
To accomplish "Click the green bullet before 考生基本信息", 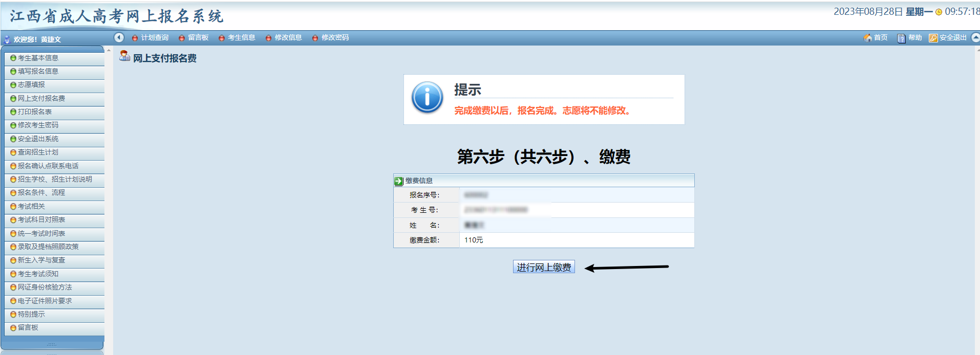I will click(13, 58).
